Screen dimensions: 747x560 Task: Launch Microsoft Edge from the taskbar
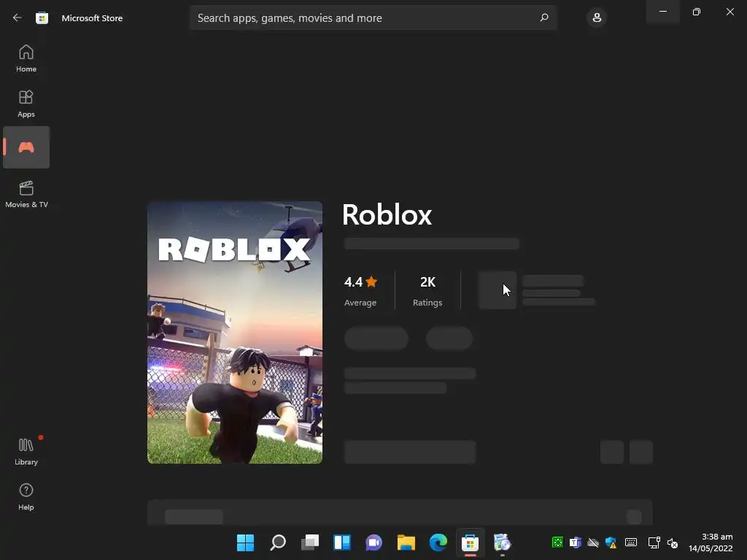[438, 542]
